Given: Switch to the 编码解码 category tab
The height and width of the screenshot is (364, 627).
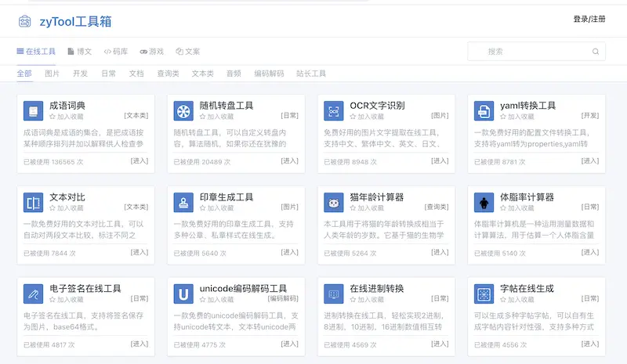Looking at the screenshot, I should click(x=269, y=74).
